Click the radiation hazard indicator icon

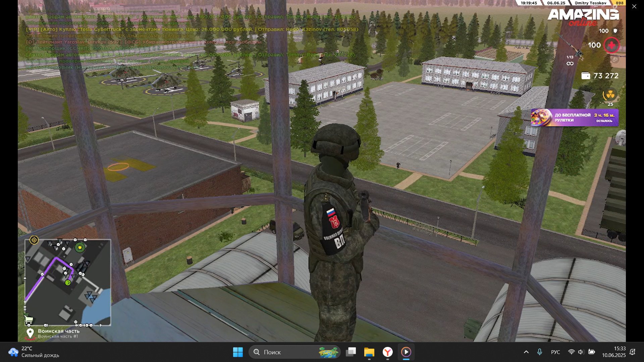pyautogui.click(x=610, y=95)
